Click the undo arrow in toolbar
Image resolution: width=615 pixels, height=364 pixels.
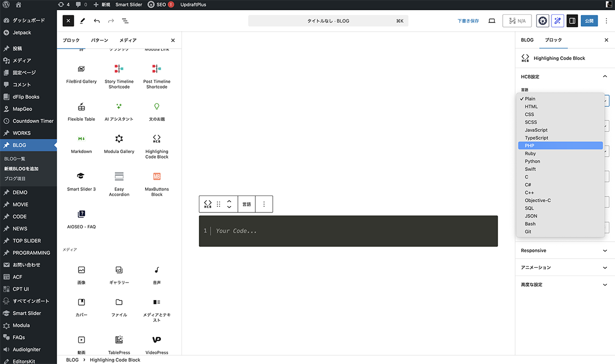click(x=97, y=21)
